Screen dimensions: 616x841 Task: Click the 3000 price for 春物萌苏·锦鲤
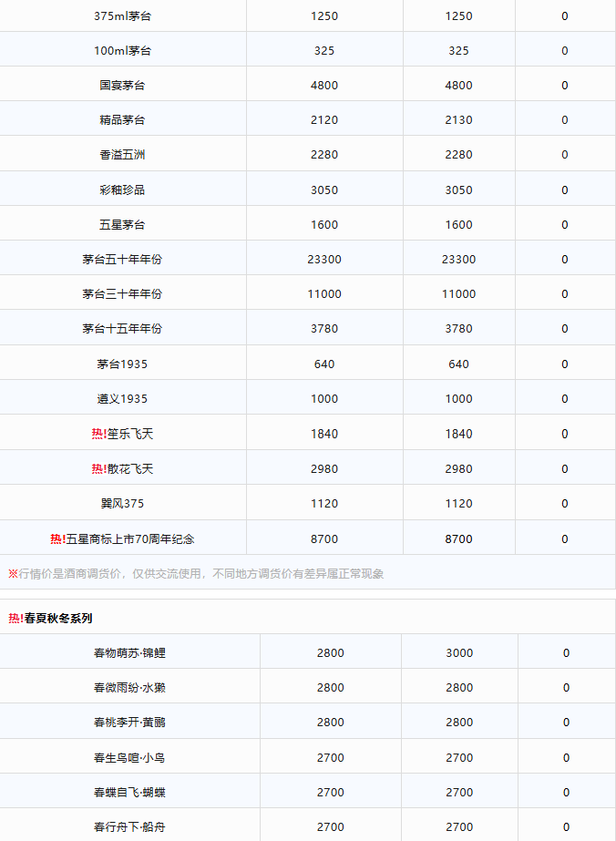click(x=459, y=653)
